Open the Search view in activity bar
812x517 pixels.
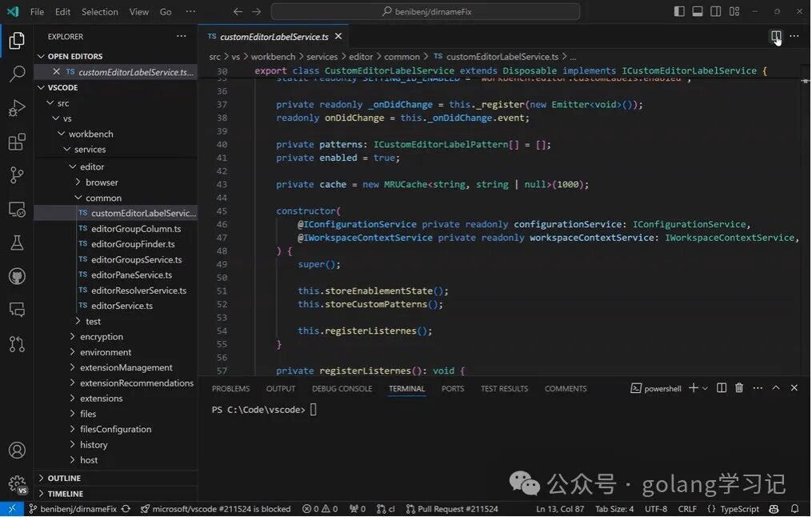(x=17, y=74)
